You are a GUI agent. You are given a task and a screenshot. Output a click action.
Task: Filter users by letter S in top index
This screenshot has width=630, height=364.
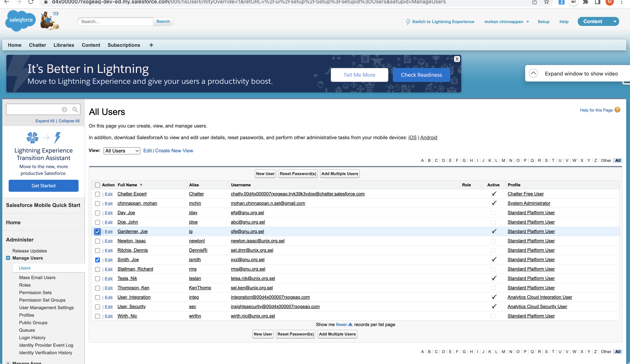pyautogui.click(x=546, y=160)
